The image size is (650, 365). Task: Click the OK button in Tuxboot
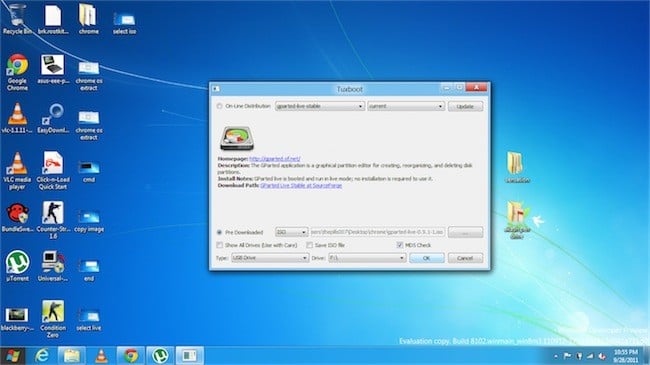(x=427, y=258)
